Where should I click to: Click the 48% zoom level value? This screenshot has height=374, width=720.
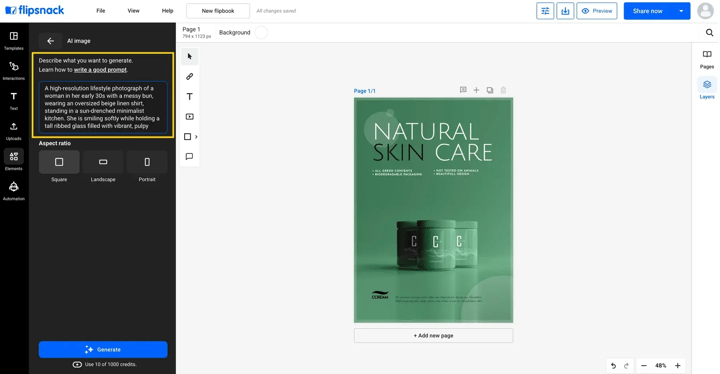(x=661, y=366)
